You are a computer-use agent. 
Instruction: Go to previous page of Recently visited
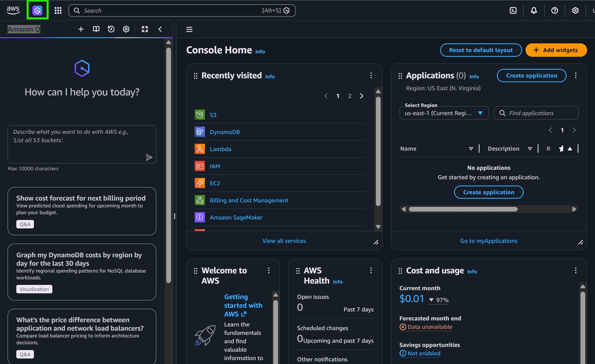tap(326, 96)
